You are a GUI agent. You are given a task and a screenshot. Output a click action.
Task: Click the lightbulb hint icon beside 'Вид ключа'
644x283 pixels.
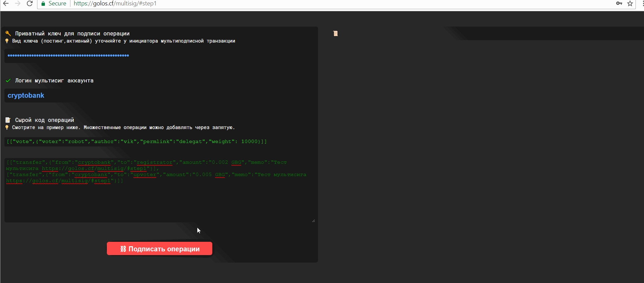7,41
